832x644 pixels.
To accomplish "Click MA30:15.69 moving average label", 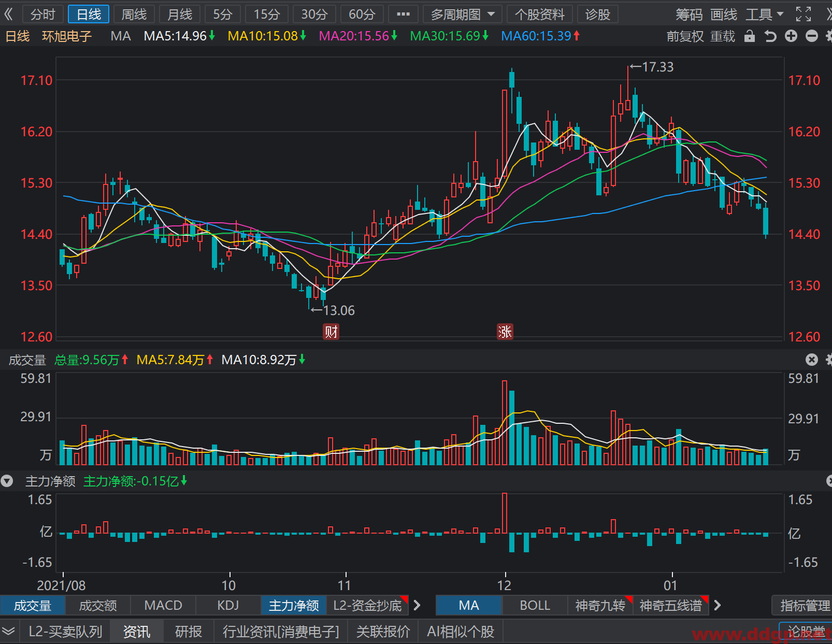I will (449, 36).
